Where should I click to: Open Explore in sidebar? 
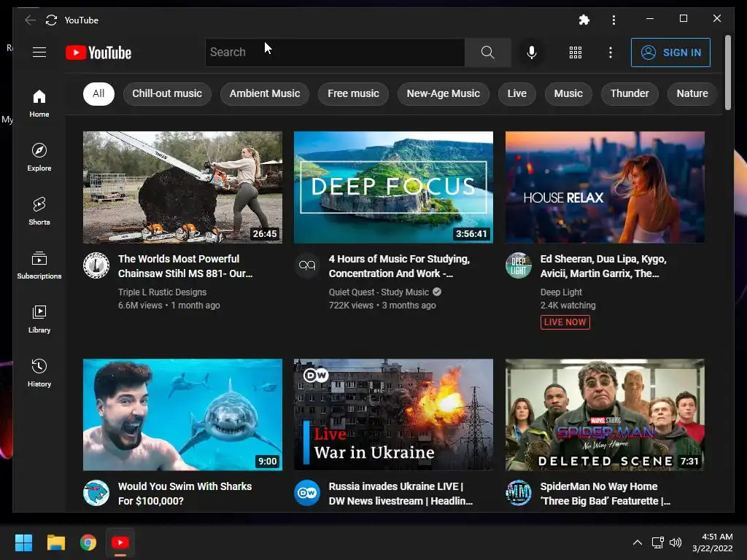39,157
